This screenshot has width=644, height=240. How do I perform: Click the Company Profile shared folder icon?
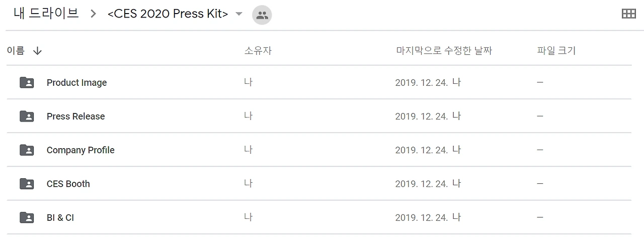pos(27,150)
